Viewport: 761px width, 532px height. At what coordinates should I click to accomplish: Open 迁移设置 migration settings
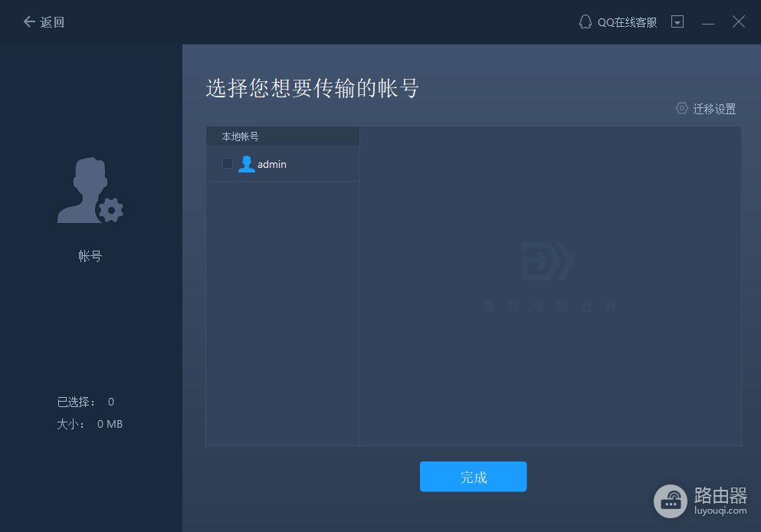(714, 109)
